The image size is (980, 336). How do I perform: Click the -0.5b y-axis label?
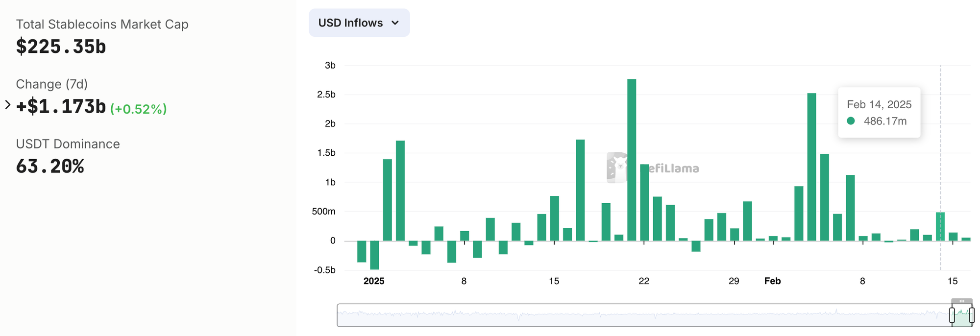click(x=325, y=270)
